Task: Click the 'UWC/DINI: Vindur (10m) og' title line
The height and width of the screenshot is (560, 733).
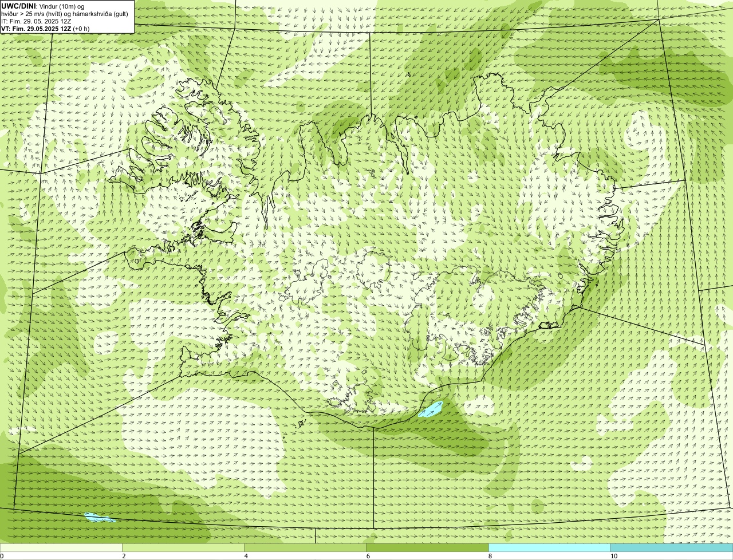Action: 43,6
